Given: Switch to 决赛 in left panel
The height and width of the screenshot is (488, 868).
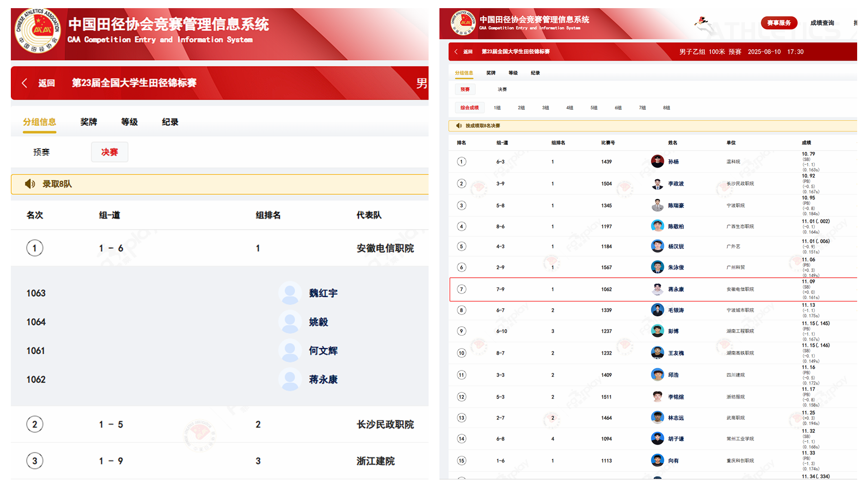Looking at the screenshot, I should [x=109, y=152].
